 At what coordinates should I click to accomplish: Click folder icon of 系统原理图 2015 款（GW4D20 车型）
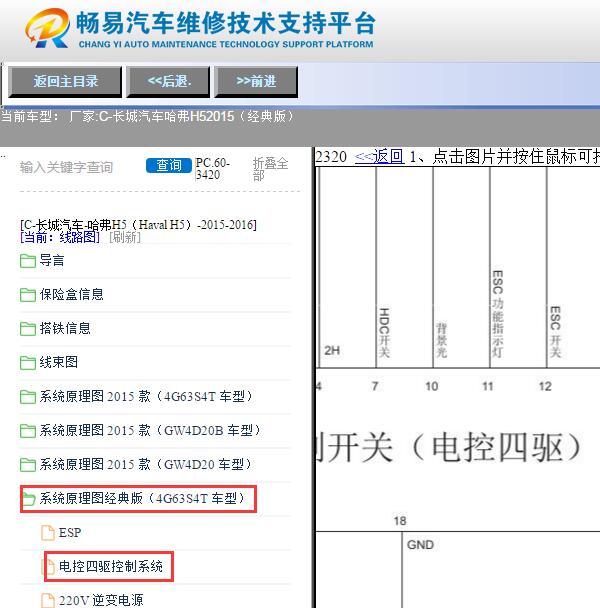tap(28, 465)
